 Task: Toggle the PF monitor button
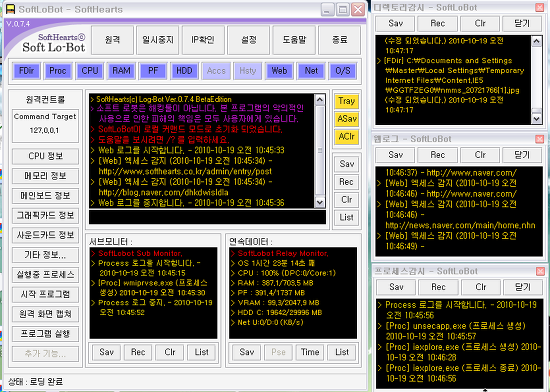point(153,71)
